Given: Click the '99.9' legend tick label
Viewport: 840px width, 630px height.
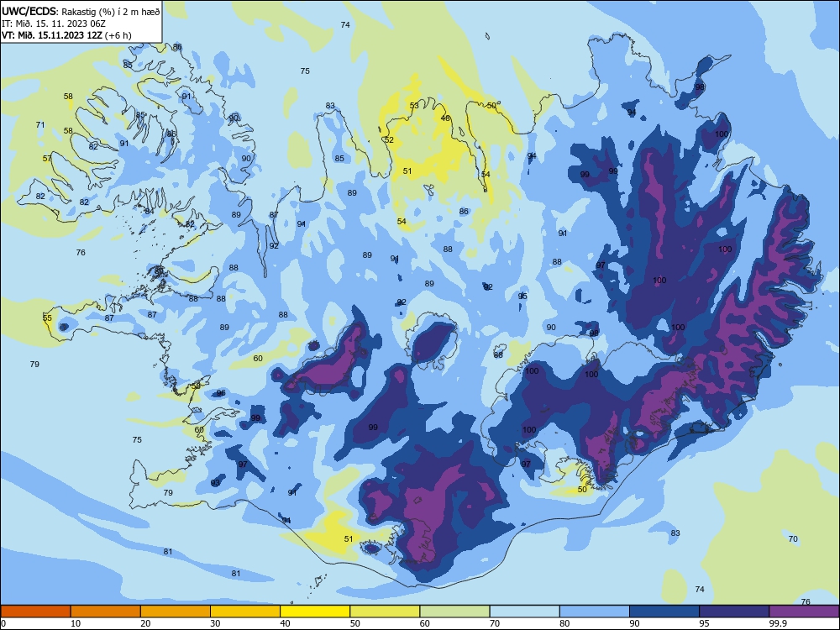Looking at the screenshot, I should click(778, 623).
